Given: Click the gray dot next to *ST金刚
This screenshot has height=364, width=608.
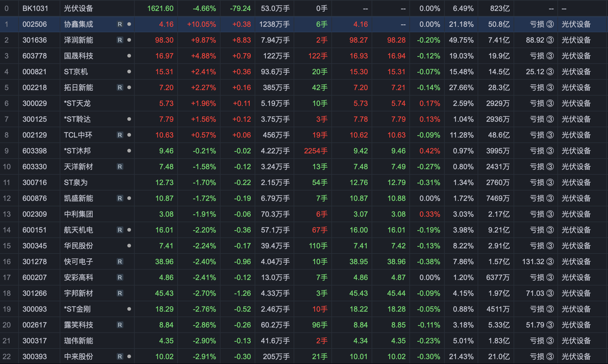Looking at the screenshot, I should (x=129, y=309).
